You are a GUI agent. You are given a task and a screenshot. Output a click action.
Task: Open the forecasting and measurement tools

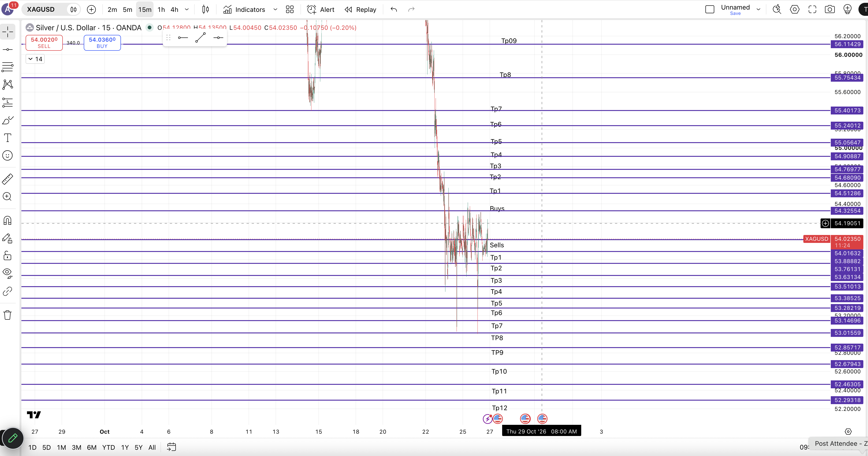pyautogui.click(x=7, y=102)
